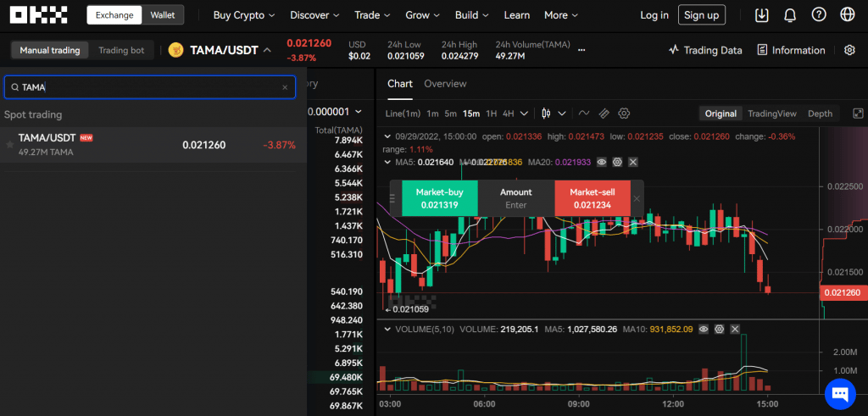This screenshot has width=868, height=416.
Task: Switch chart to Original view
Action: (721, 114)
